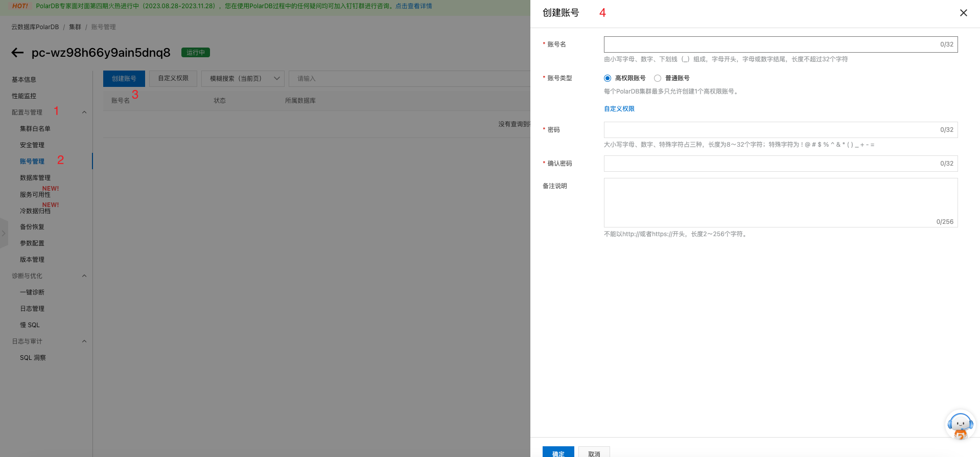Open the 点击查看详情 link in banner

coord(413,6)
